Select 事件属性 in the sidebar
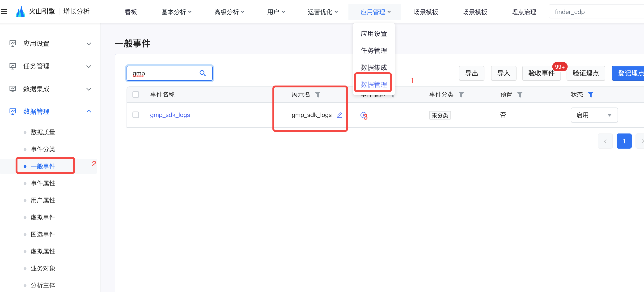Viewport: 644px width, 292px height. [x=43, y=183]
